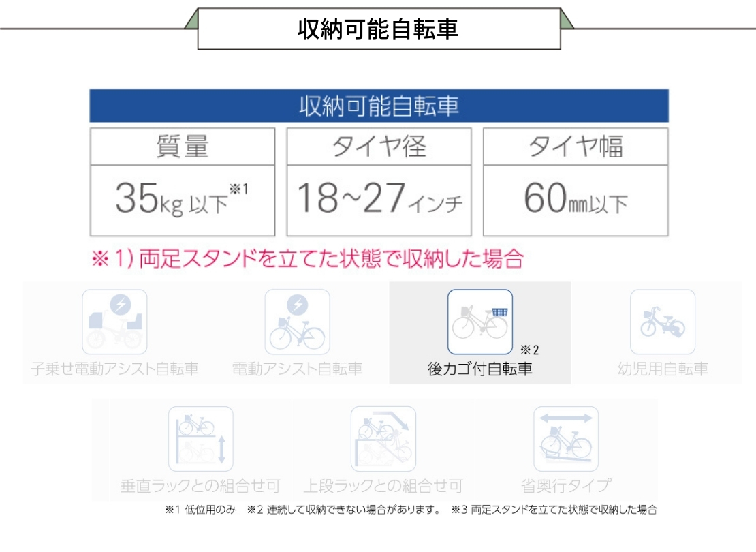Click the 幼児用自転車 text label
This screenshot has height=552, width=756.
coord(662,369)
